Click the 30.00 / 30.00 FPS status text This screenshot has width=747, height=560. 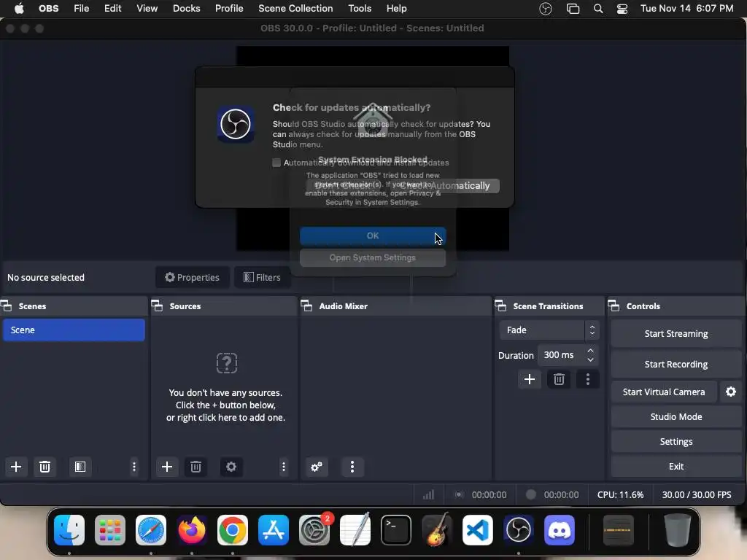point(697,495)
